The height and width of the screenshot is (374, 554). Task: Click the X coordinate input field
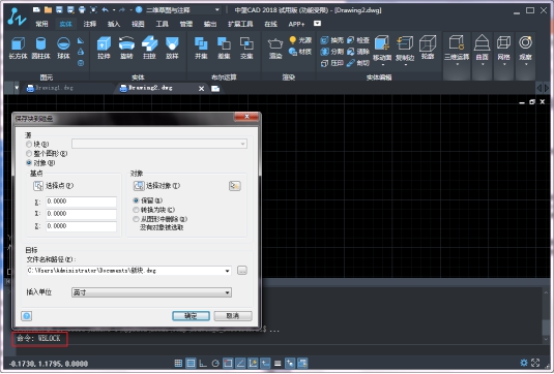click(81, 201)
